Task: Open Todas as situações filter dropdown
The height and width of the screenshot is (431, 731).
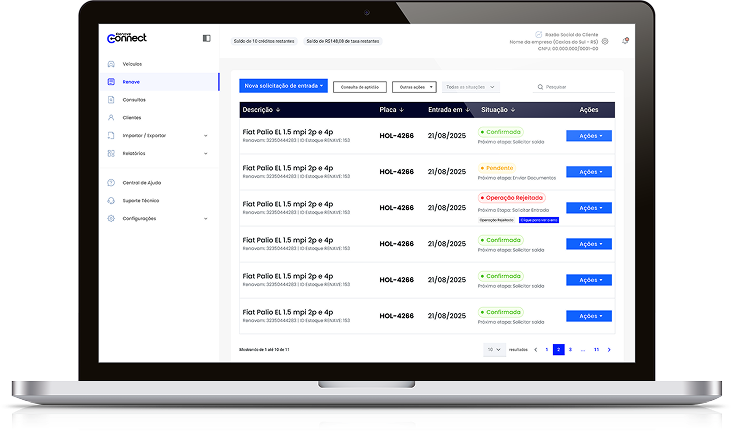Action: click(470, 87)
